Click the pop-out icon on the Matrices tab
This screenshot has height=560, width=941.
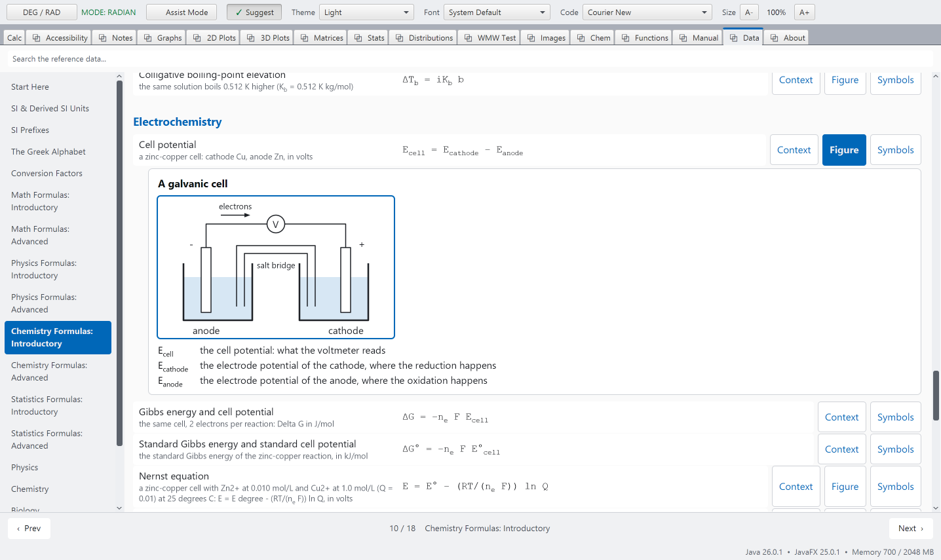(x=305, y=38)
